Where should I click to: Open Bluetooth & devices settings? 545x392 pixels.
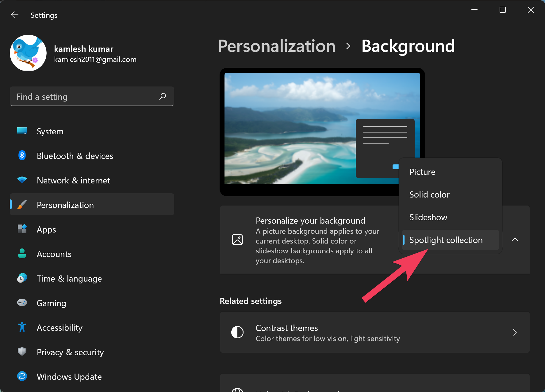[92, 156]
